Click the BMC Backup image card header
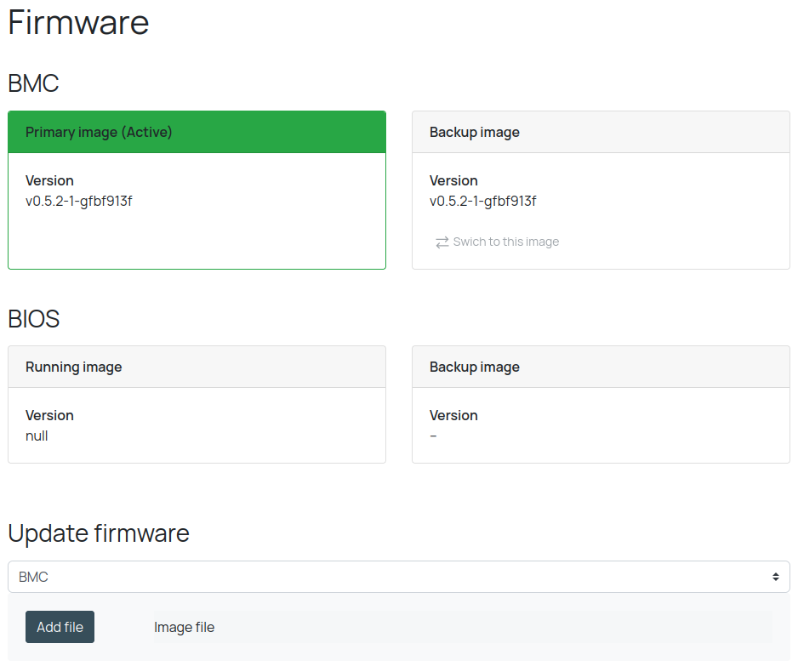This screenshot has height=672, width=798. point(601,132)
